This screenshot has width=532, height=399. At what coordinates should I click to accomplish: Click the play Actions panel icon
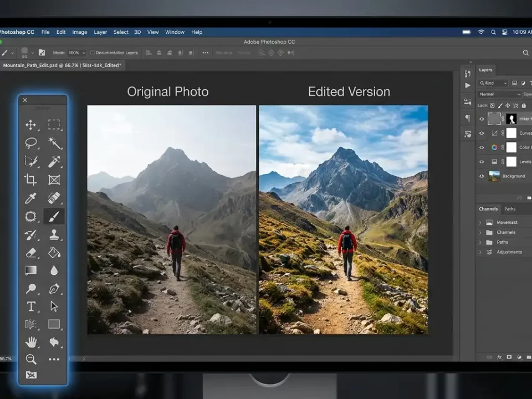468,85
